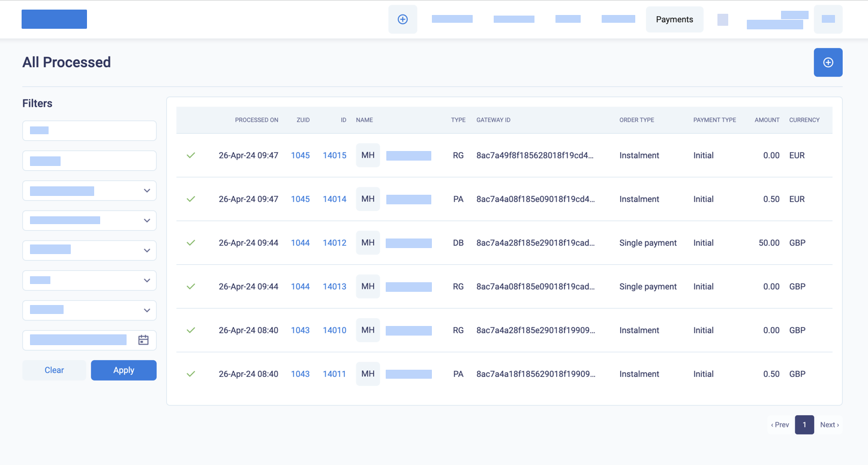The height and width of the screenshot is (465, 868).
Task: Click the first filter text field
Action: click(89, 131)
